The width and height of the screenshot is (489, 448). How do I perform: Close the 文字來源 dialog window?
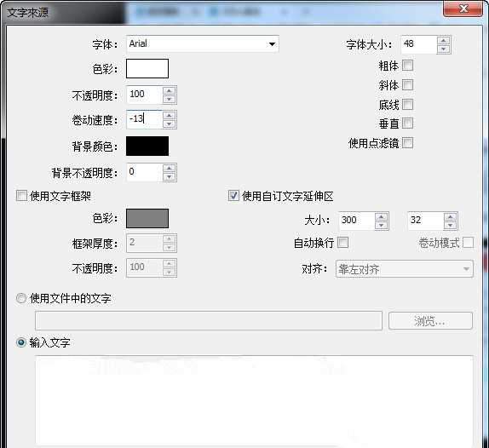pyautogui.click(x=463, y=9)
